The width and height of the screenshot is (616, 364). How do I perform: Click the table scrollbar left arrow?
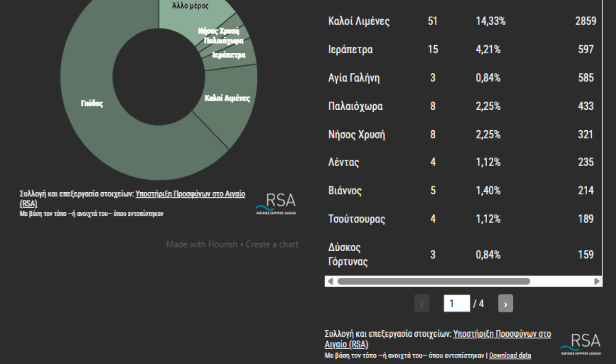pyautogui.click(x=330, y=281)
